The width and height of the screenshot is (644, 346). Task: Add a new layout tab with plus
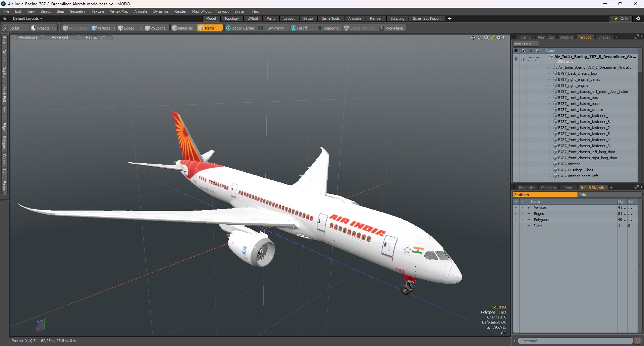pos(450,18)
